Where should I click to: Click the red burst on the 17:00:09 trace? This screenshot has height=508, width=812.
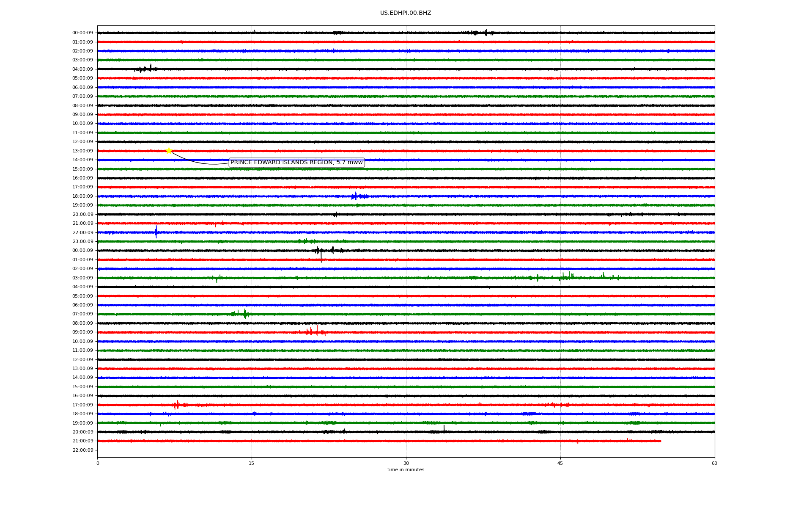click(177, 405)
